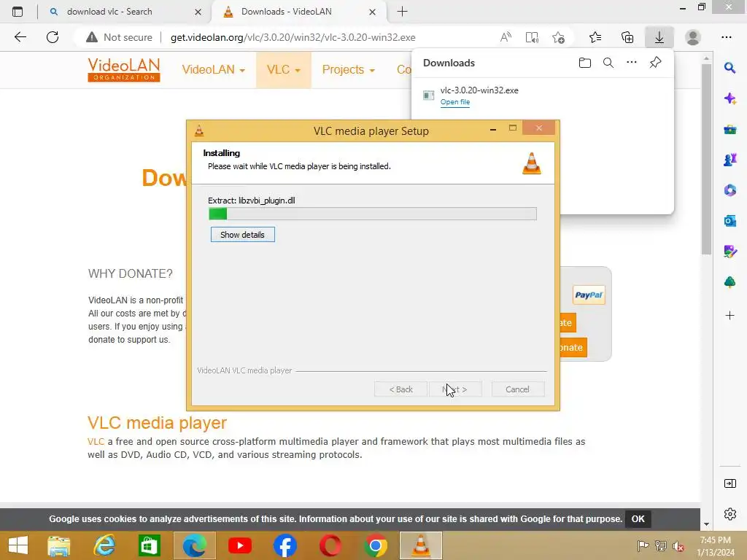
Task: Click Show details in VLC Setup
Action: coord(242,235)
